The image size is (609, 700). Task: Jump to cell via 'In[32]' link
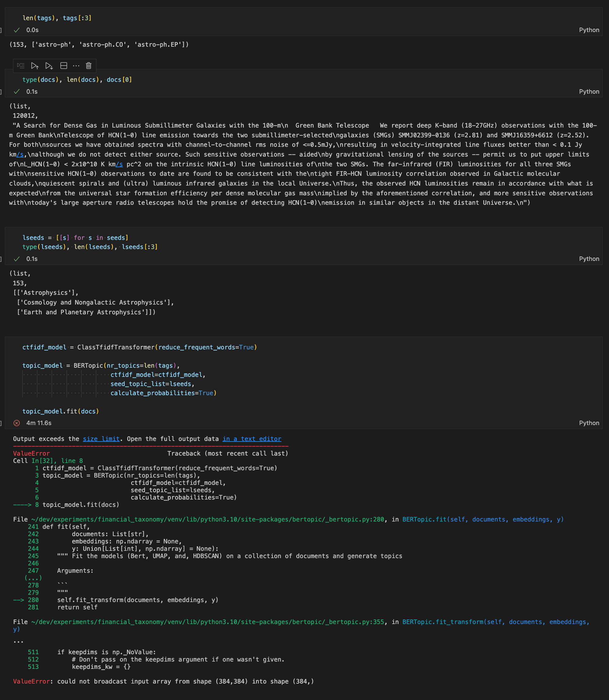[44, 461]
